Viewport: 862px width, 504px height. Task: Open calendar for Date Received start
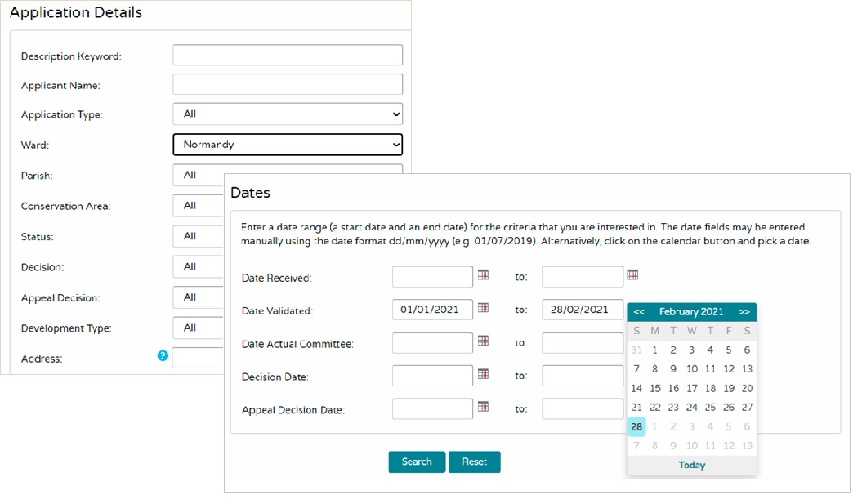[483, 275]
